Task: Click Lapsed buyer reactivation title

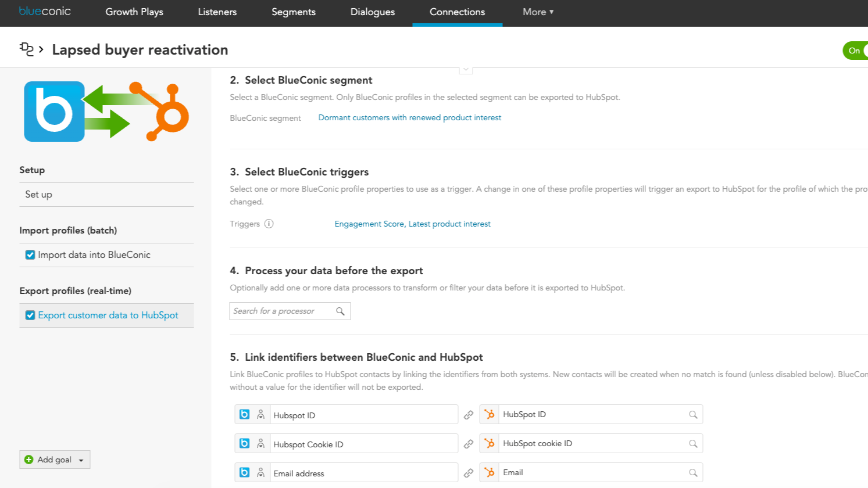Action: point(140,50)
